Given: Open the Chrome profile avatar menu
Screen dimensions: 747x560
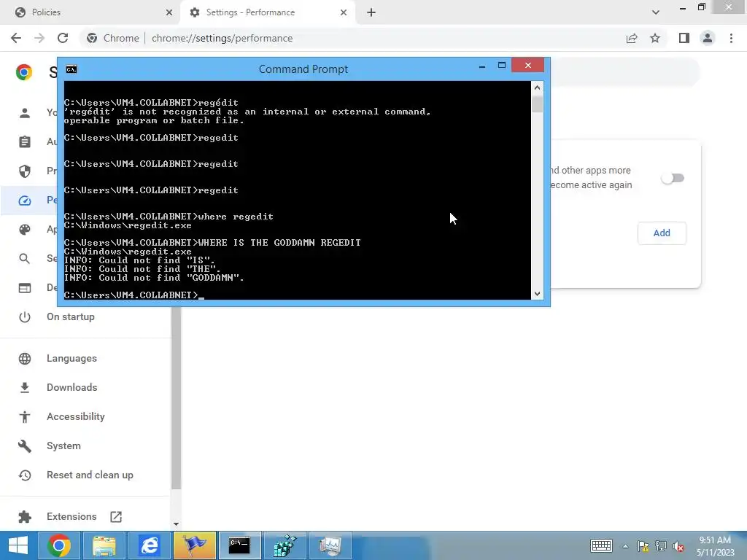Looking at the screenshot, I should pos(708,38).
